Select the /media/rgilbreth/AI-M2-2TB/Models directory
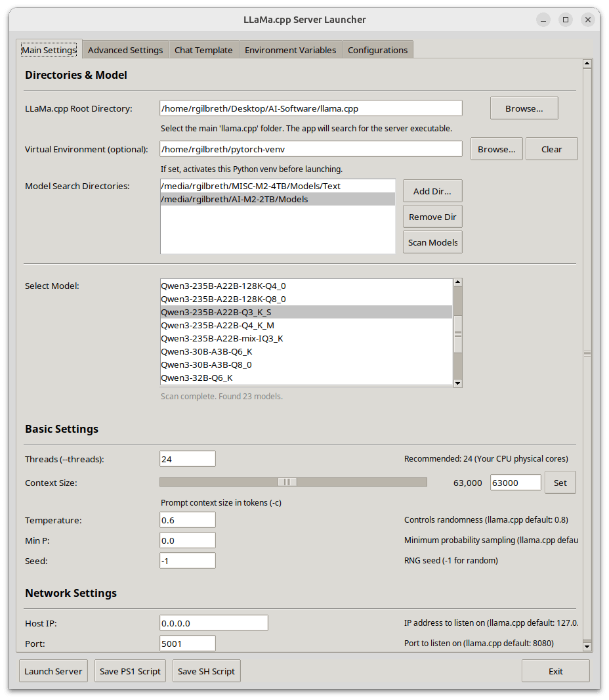Screen dimensions: 609x700 tap(278, 199)
